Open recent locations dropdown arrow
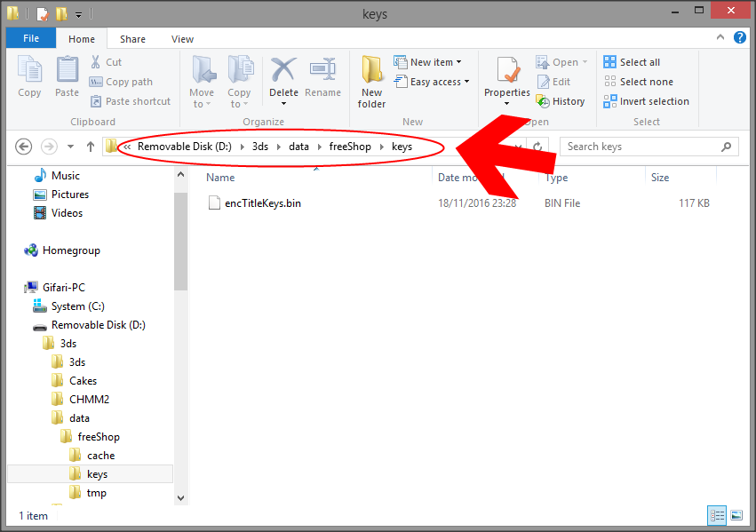756x532 pixels. (x=70, y=147)
